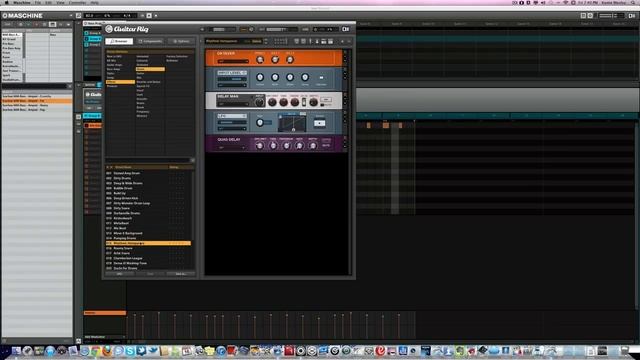
Task: Click the Rate knob on the LFO module
Action: (260, 122)
